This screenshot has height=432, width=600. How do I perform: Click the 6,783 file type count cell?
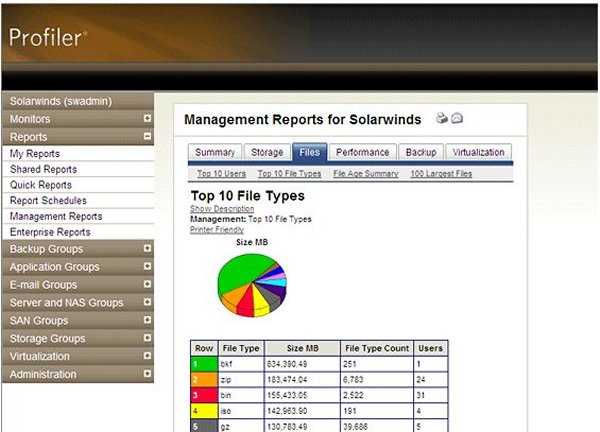click(x=377, y=380)
